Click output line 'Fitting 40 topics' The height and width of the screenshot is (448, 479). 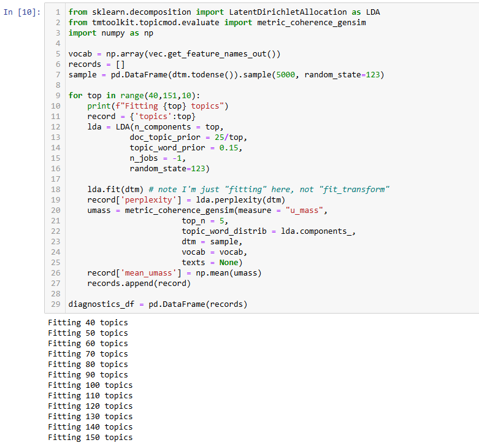pyautogui.click(x=88, y=322)
